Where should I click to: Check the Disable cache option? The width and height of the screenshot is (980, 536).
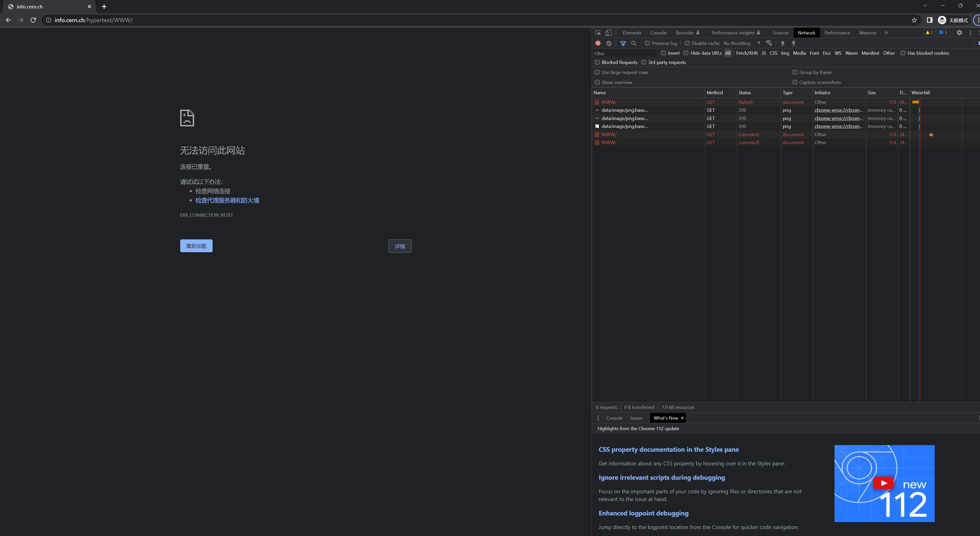687,43
